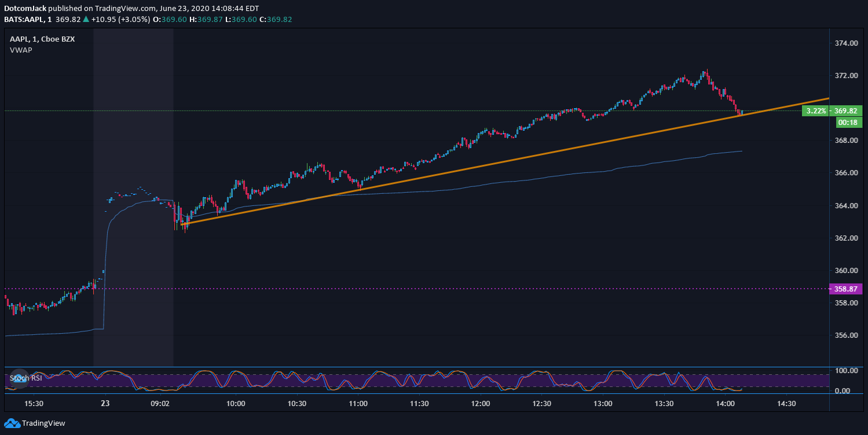Click the AAPL, 1, Cboe BZX legend
Viewport: 868px width, 435px height.
pos(42,39)
